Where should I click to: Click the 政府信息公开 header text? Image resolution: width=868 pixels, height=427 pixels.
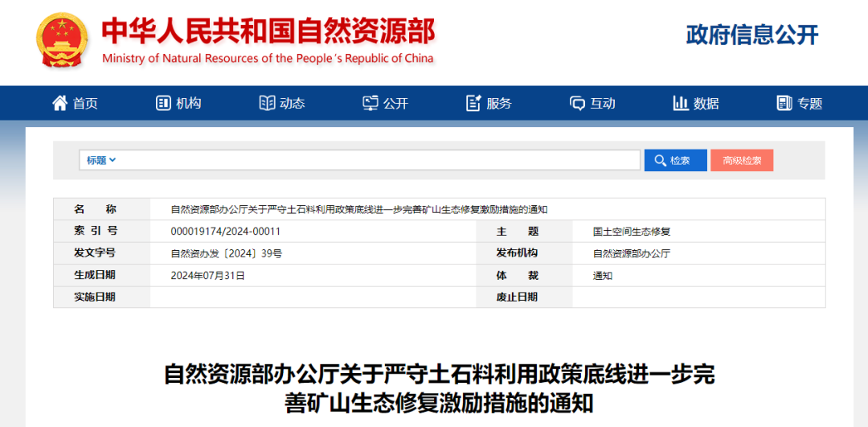752,35
